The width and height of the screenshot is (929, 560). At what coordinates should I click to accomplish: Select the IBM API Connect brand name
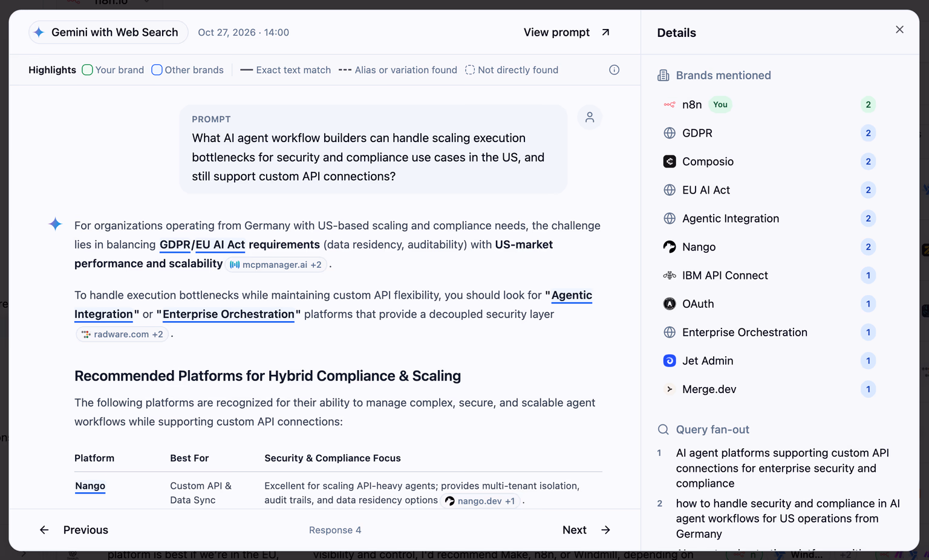tap(725, 275)
